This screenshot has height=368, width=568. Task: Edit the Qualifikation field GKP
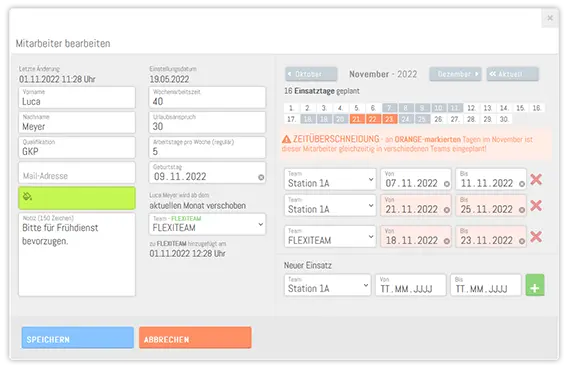pyautogui.click(x=77, y=147)
